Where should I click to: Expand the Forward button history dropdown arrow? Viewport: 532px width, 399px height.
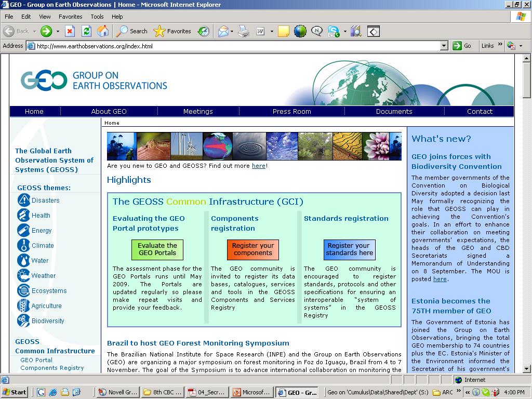pyautogui.click(x=58, y=31)
